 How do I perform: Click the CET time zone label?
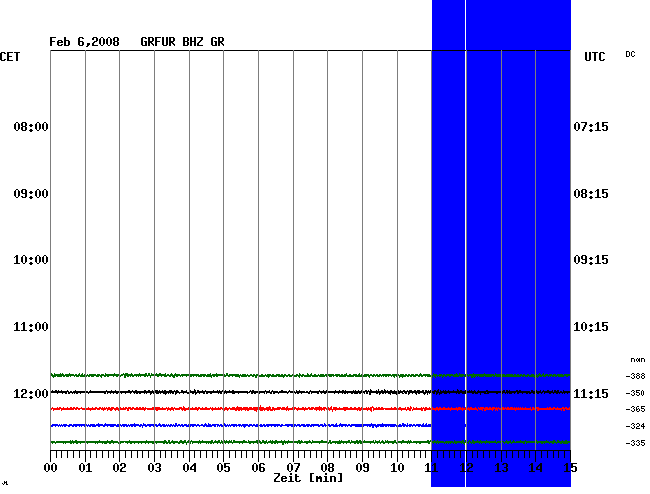[10, 57]
